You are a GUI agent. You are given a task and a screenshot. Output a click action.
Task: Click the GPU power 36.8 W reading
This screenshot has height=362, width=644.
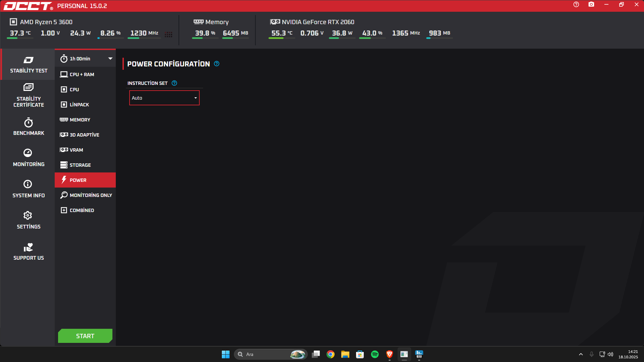tap(342, 33)
